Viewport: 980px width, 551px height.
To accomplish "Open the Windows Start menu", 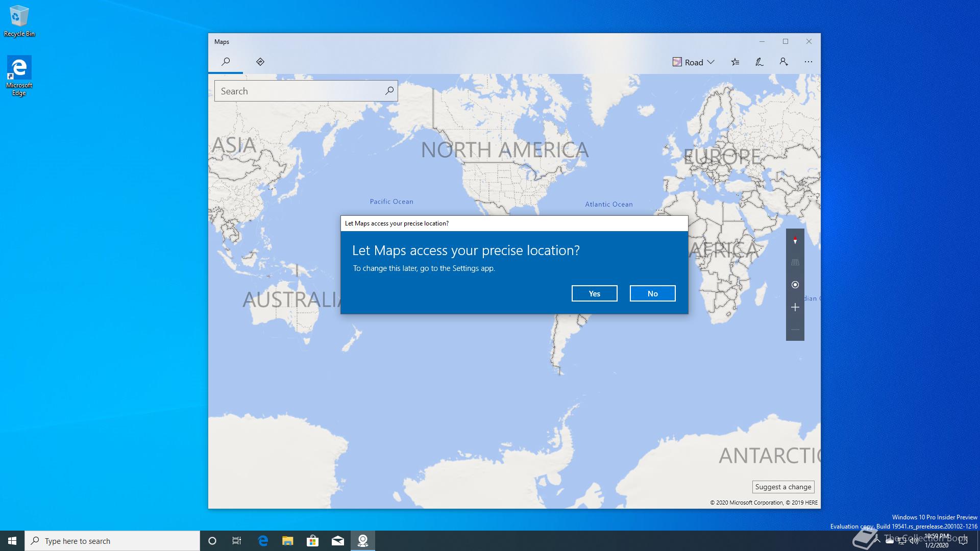I will pos(12,541).
